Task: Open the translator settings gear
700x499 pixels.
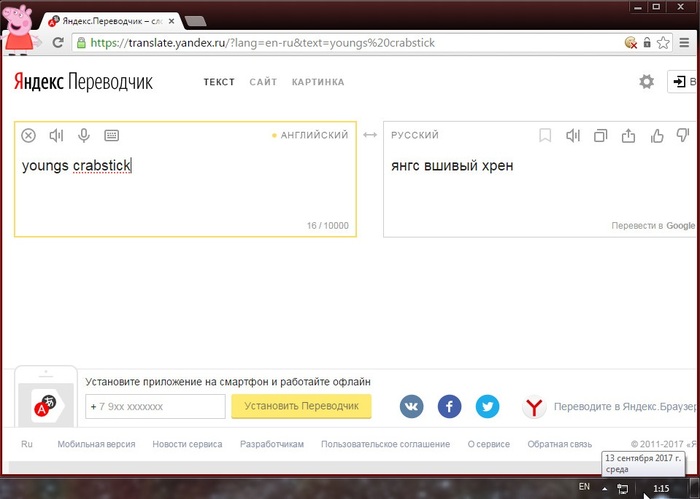Action: [x=647, y=82]
